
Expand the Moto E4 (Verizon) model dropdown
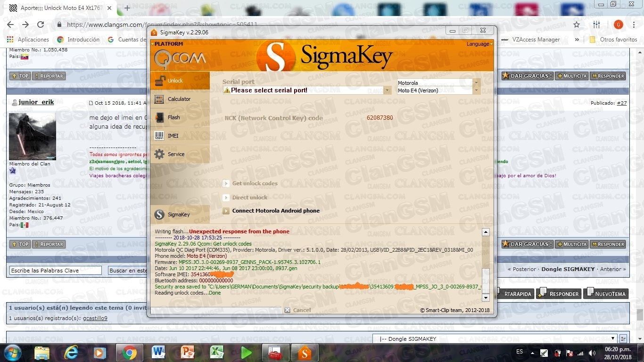point(477,90)
